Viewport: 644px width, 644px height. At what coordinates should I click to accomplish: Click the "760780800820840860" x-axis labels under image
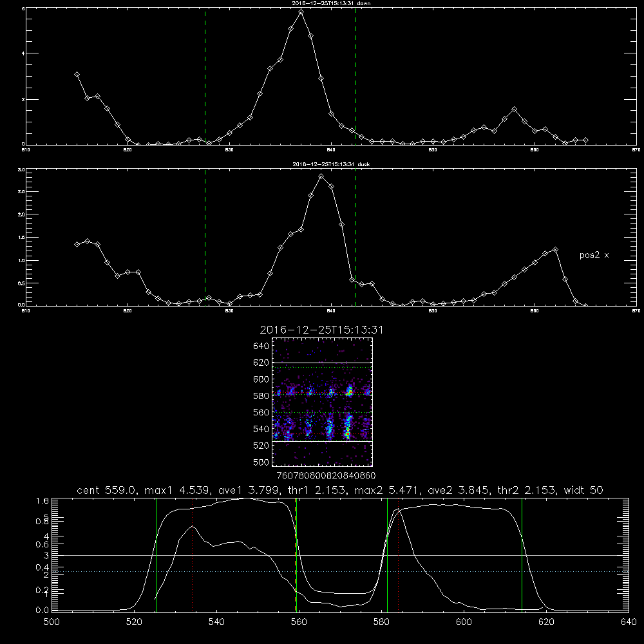326,476
